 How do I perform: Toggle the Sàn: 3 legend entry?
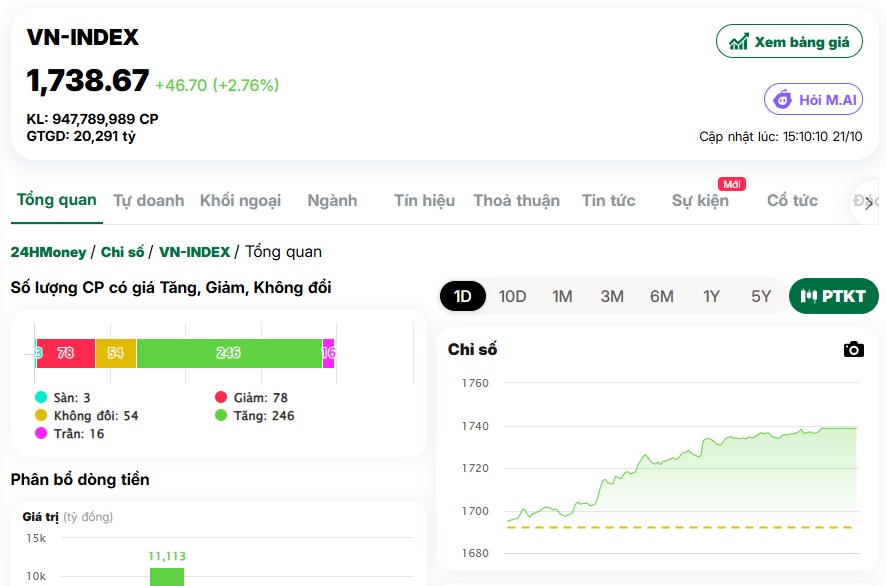pyautogui.click(x=63, y=398)
